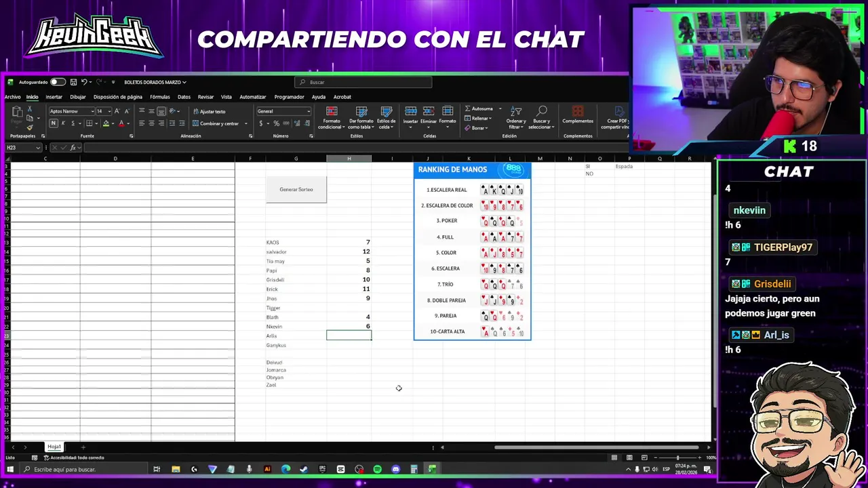
Task: Toggle align text right icon
Action: coord(161,123)
